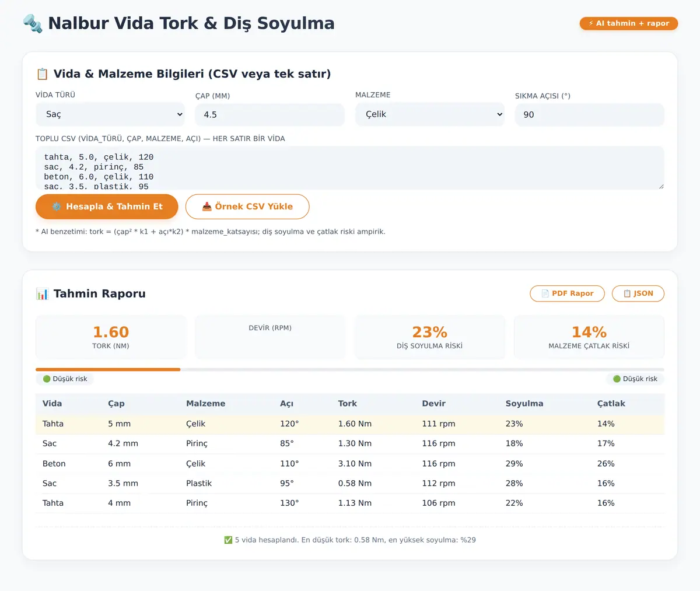Click the 111 rpm cell
This screenshot has width=700, height=591.
click(x=439, y=424)
